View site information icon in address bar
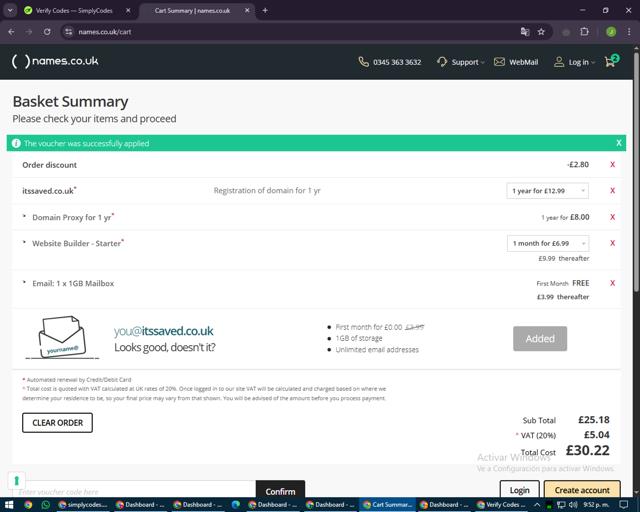 [x=69, y=31]
